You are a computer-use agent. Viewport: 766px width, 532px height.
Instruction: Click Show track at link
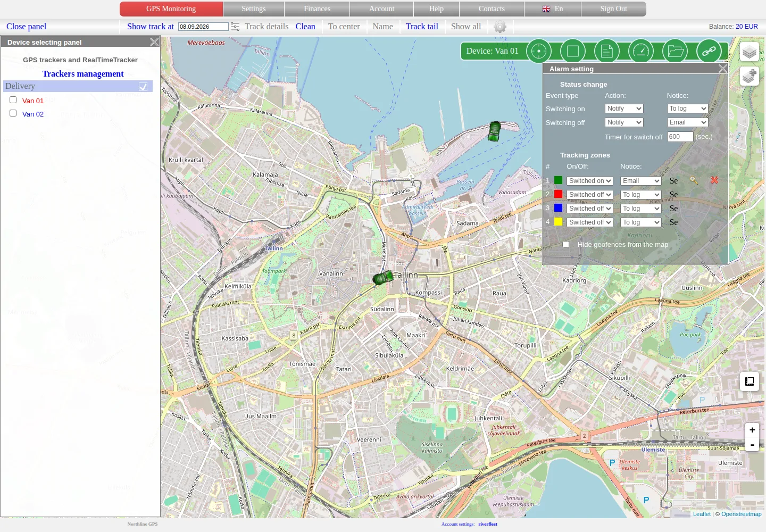(x=151, y=27)
